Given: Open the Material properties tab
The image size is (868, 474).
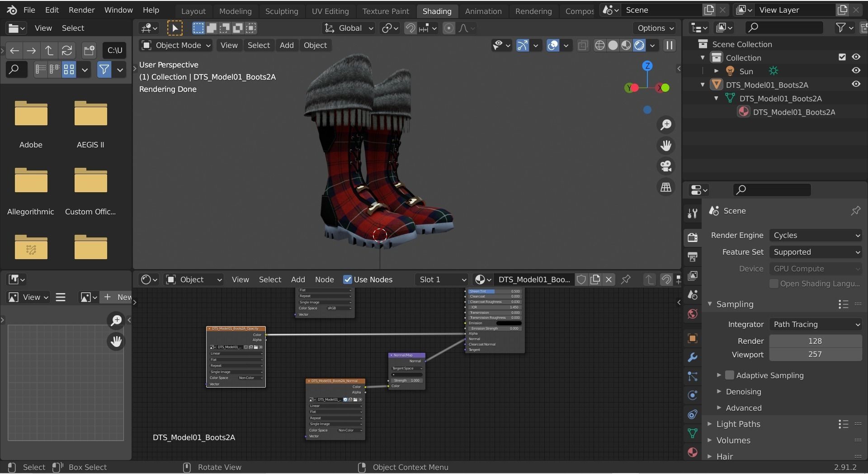Looking at the screenshot, I should pyautogui.click(x=692, y=452).
